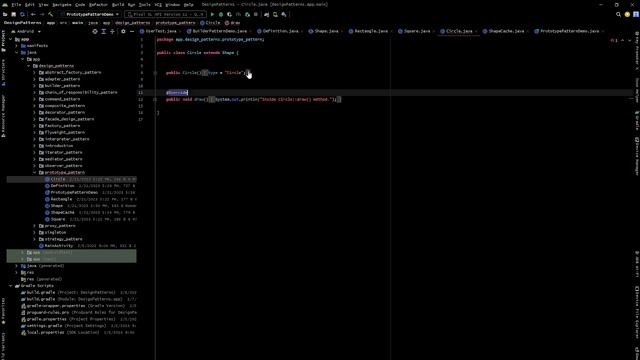Image resolution: width=640 pixels, height=360 pixels.
Task: Open the Favorites tool window strip
Action: (3, 311)
